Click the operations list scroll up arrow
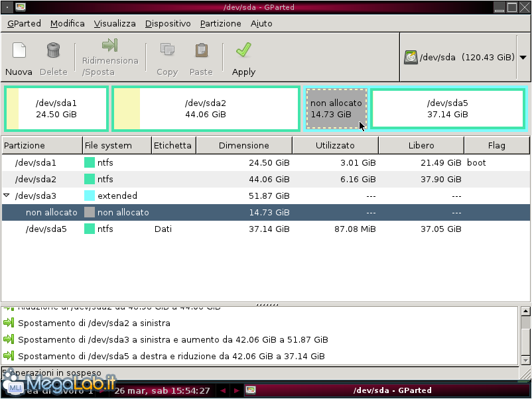 [x=525, y=311]
